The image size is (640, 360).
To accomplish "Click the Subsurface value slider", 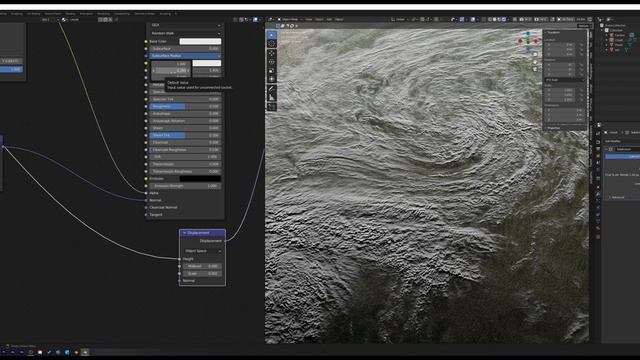I will (186, 49).
